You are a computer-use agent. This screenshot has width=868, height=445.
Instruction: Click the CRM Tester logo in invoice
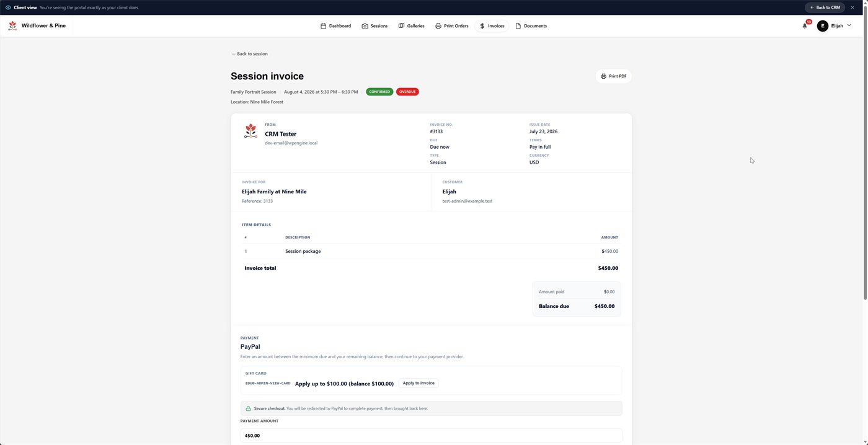(x=250, y=131)
